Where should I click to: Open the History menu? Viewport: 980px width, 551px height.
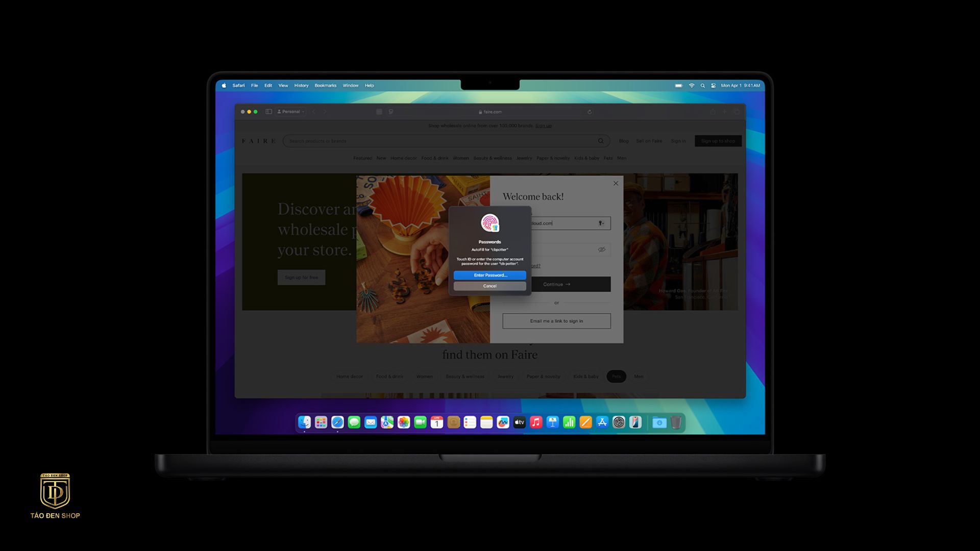click(x=301, y=86)
